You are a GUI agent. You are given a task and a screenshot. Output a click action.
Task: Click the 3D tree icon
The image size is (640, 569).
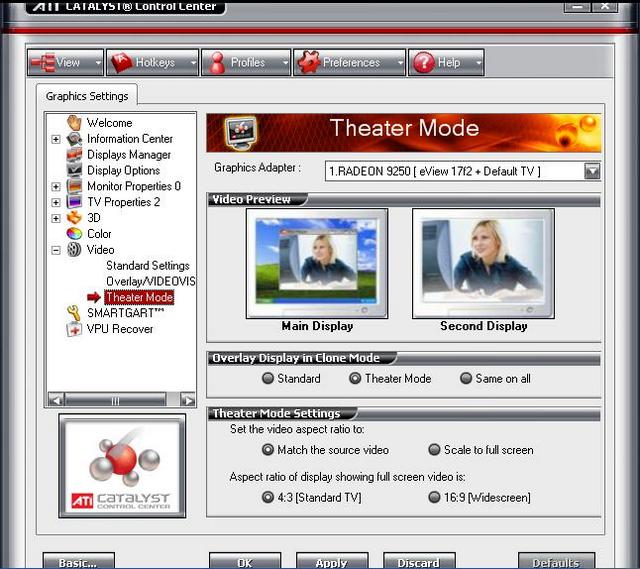[x=74, y=218]
